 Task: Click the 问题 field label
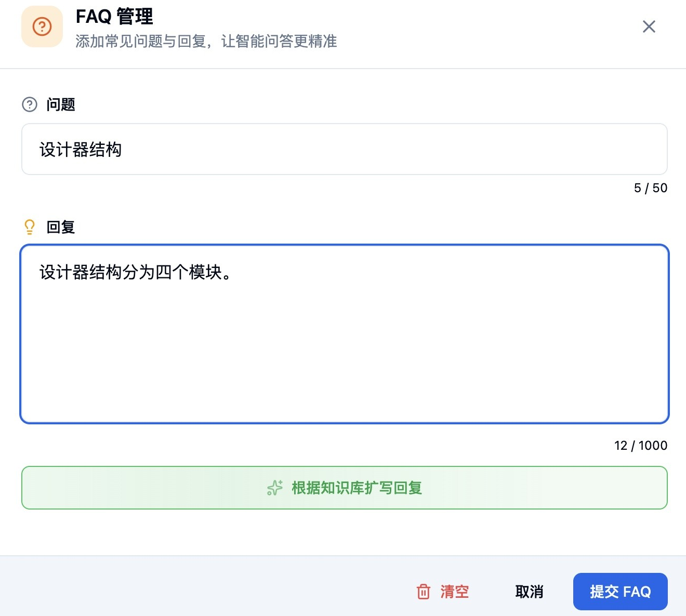[61, 104]
